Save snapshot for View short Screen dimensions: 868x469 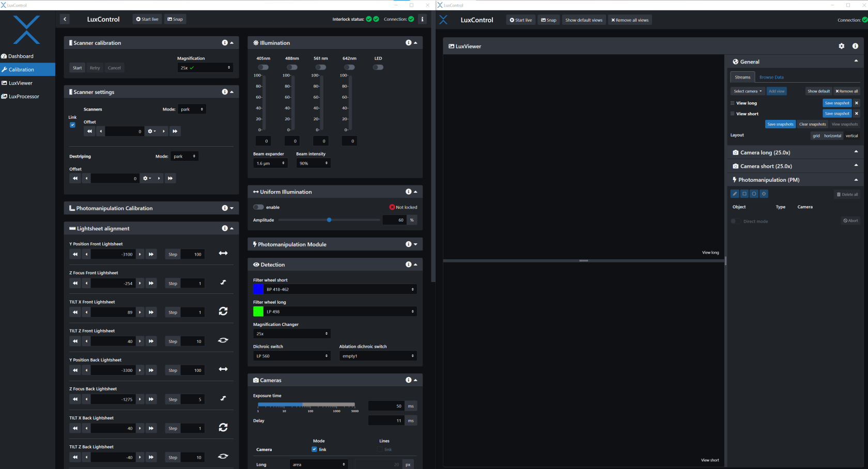(837, 113)
